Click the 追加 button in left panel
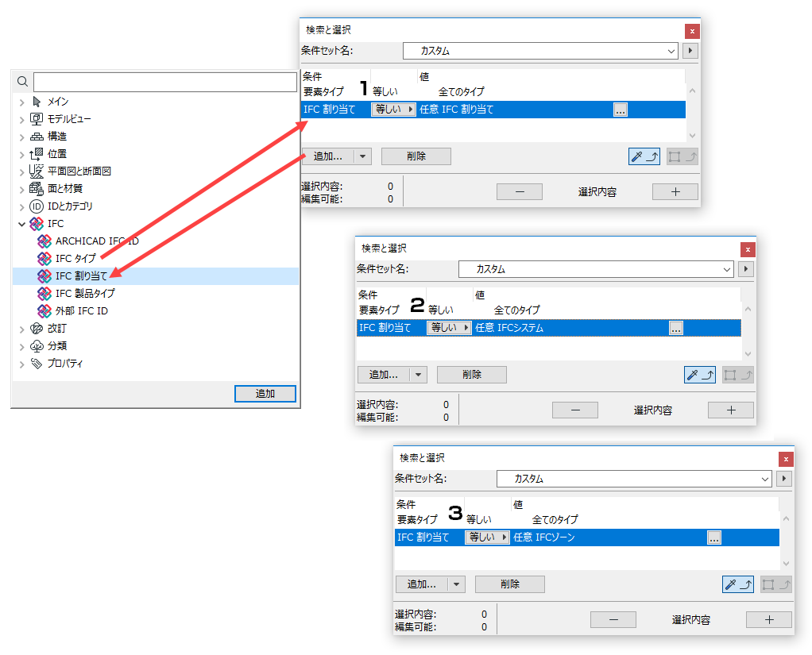Screen dimensions: 812x655 click(265, 393)
